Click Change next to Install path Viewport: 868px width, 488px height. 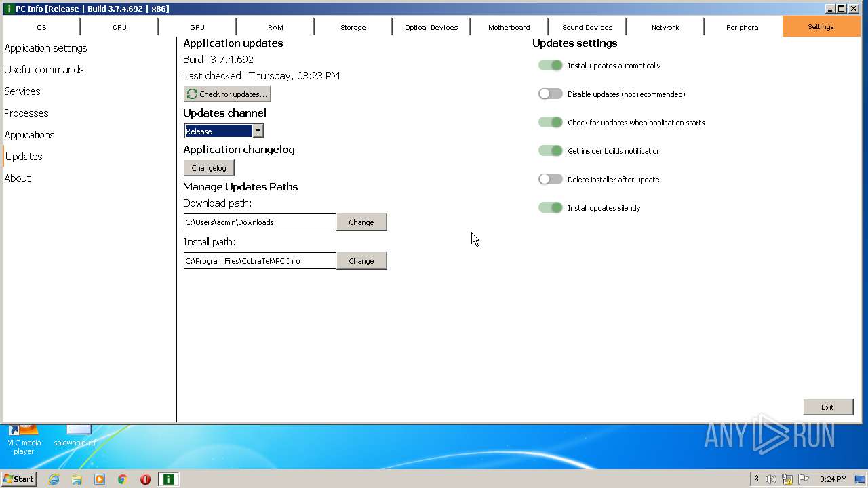coord(361,261)
